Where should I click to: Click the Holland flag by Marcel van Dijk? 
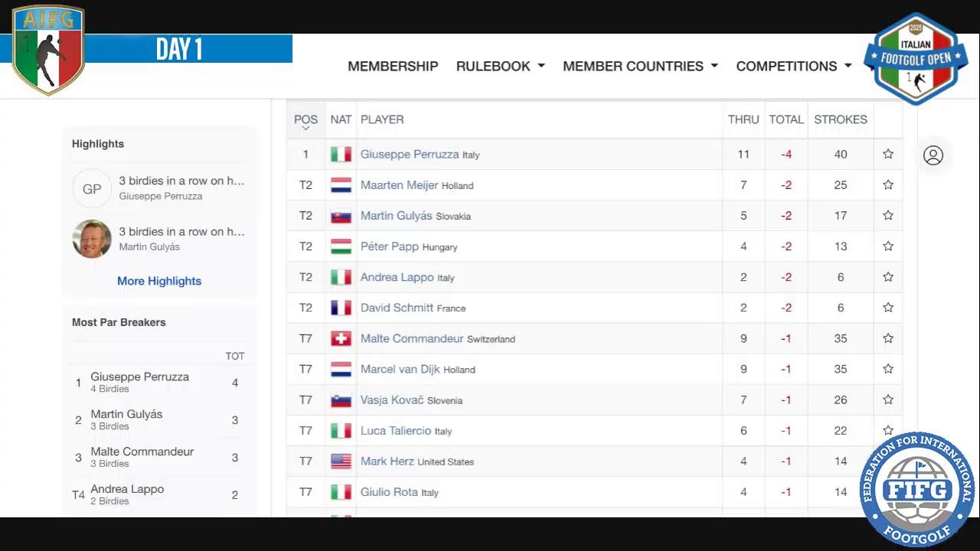[x=341, y=369]
